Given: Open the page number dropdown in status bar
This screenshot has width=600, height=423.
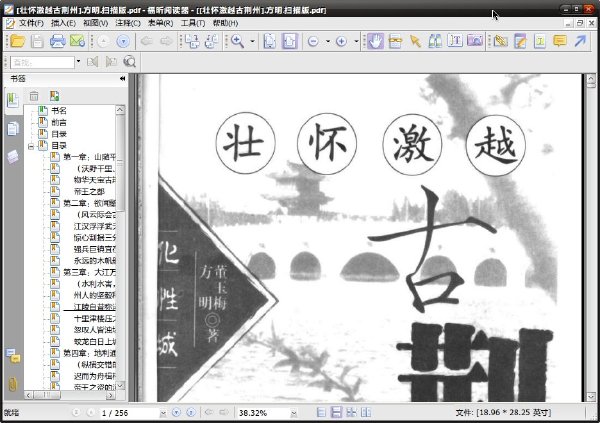Looking at the screenshot, I should click(163, 413).
